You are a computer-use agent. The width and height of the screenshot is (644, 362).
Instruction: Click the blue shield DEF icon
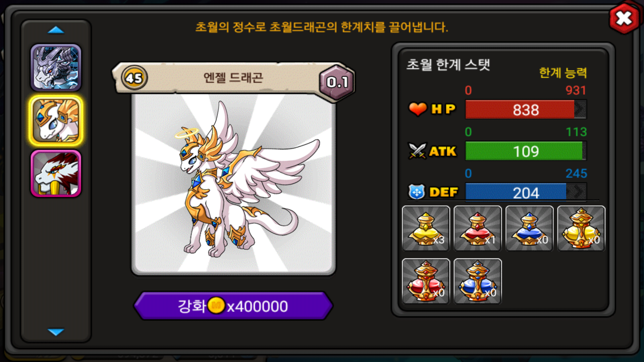pyautogui.click(x=417, y=192)
